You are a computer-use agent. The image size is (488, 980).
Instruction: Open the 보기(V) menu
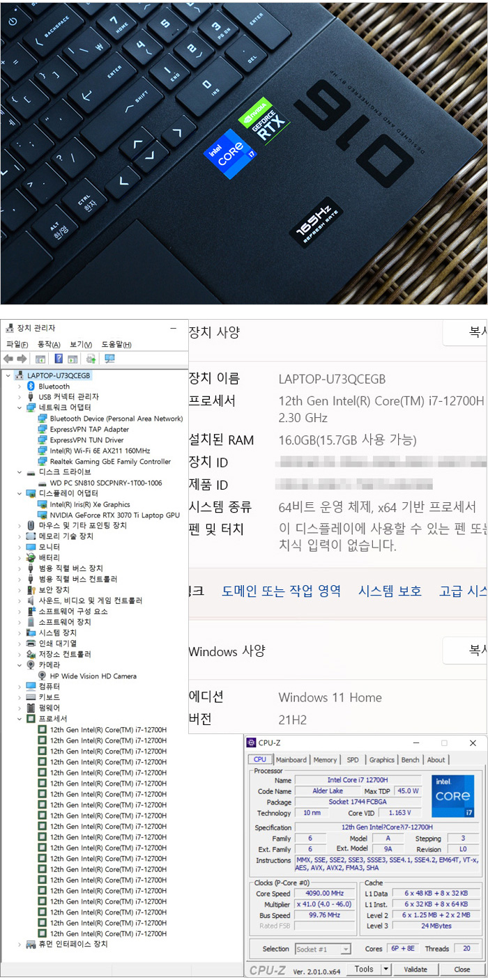coord(81,344)
